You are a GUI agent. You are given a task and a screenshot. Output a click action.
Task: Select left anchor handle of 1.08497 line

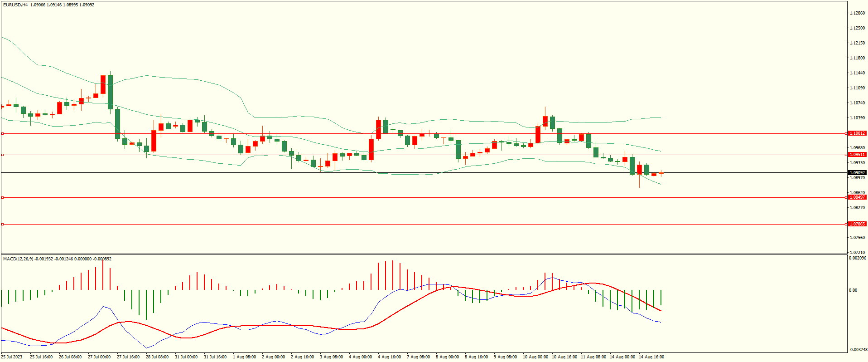3,198
